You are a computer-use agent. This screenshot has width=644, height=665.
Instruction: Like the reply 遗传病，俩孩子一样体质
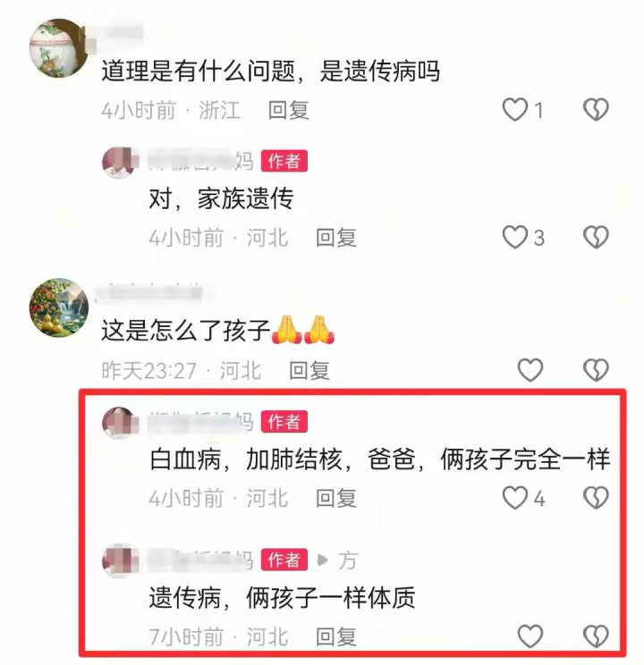coord(530,636)
